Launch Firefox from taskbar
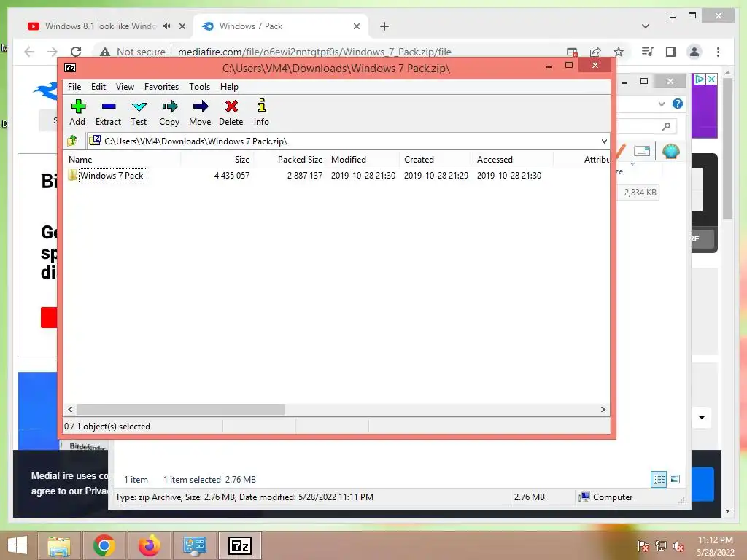747x560 pixels. tap(150, 545)
